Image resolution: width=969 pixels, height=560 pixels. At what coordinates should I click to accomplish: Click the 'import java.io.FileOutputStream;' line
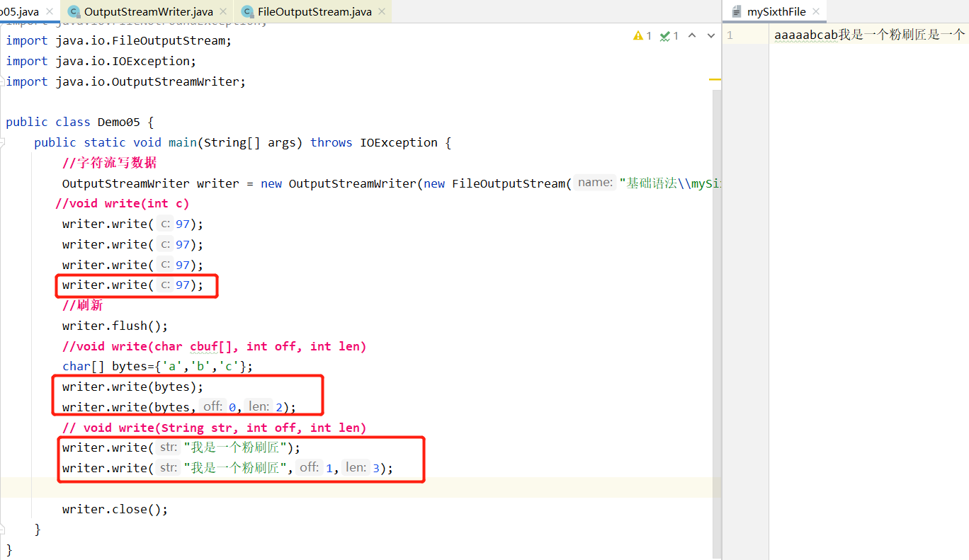(x=119, y=40)
